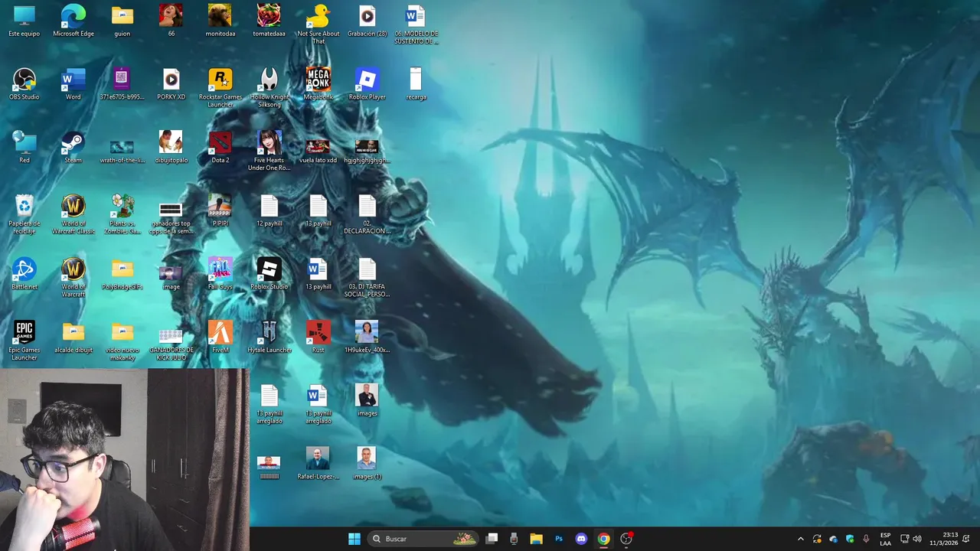
Task: Open Plants vs. Zombies shortcut
Action: click(122, 214)
